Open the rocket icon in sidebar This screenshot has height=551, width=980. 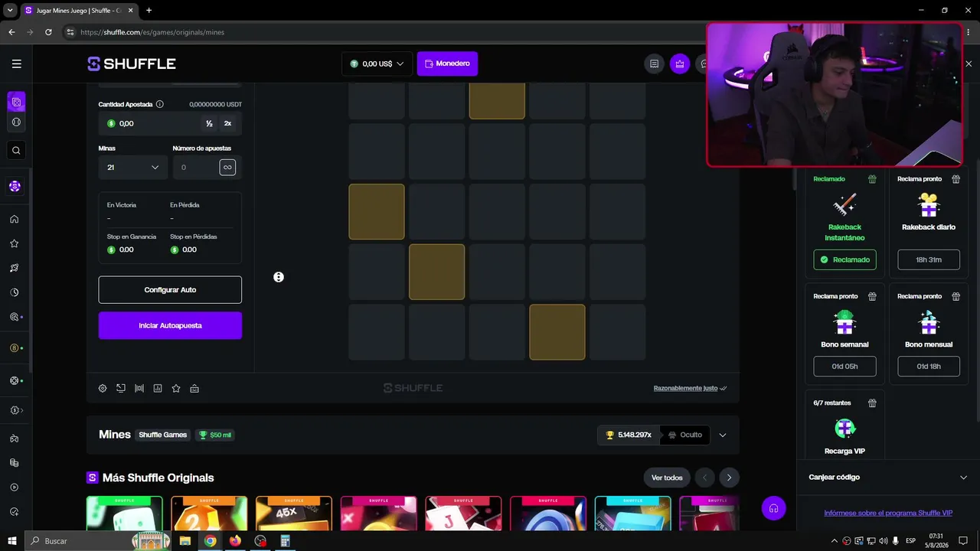point(15,268)
